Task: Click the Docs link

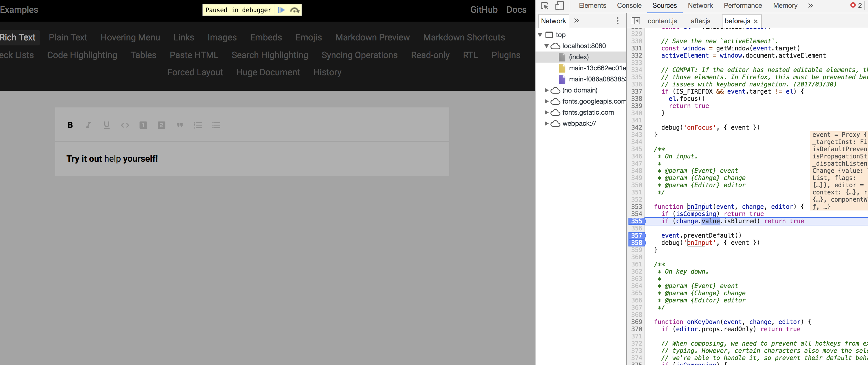Action: point(516,10)
